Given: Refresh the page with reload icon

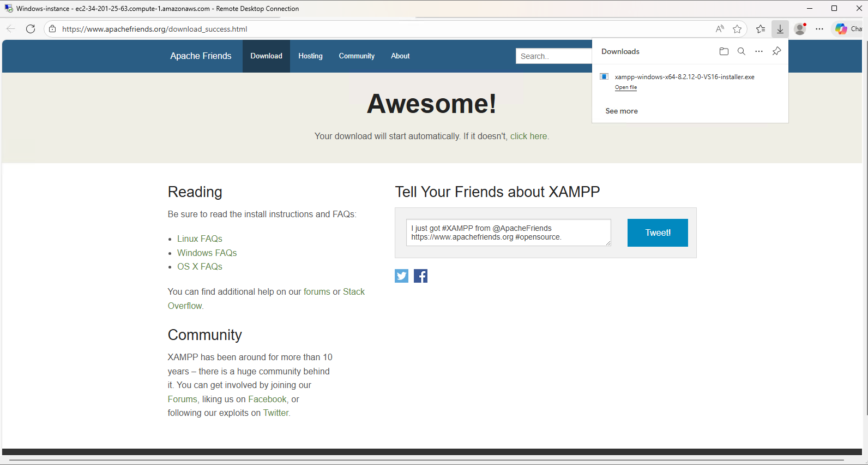Looking at the screenshot, I should coord(31,29).
